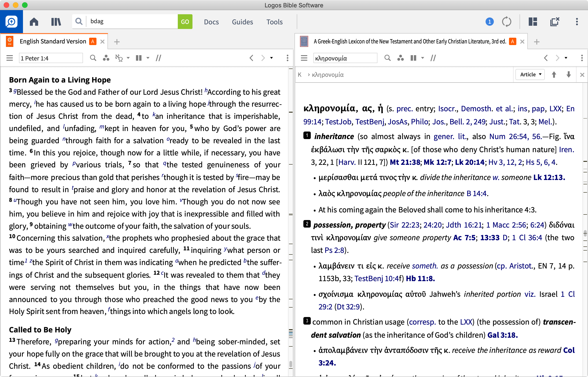
Task: Close the Greek-English Lexicon tab
Action: (522, 42)
